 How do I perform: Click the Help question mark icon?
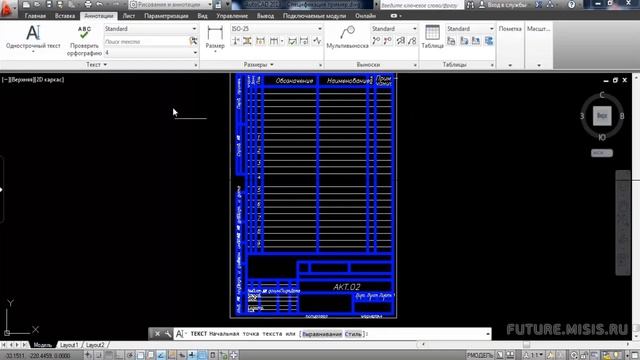tap(571, 5)
